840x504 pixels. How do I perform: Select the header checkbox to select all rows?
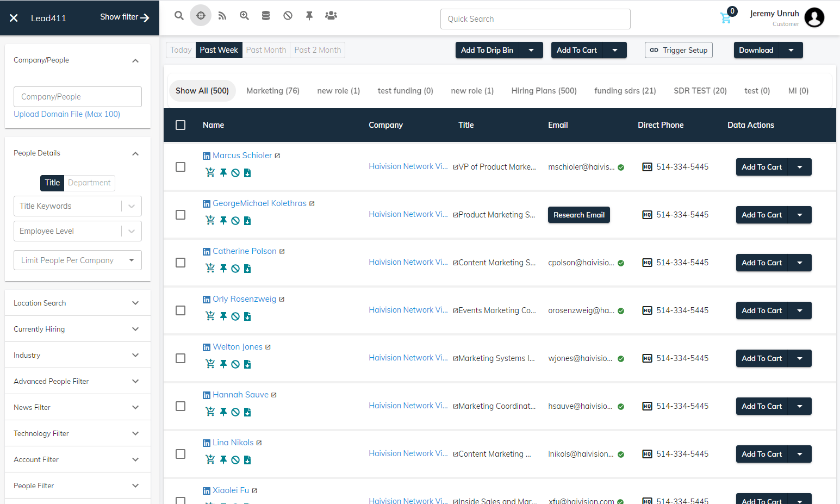pos(181,125)
